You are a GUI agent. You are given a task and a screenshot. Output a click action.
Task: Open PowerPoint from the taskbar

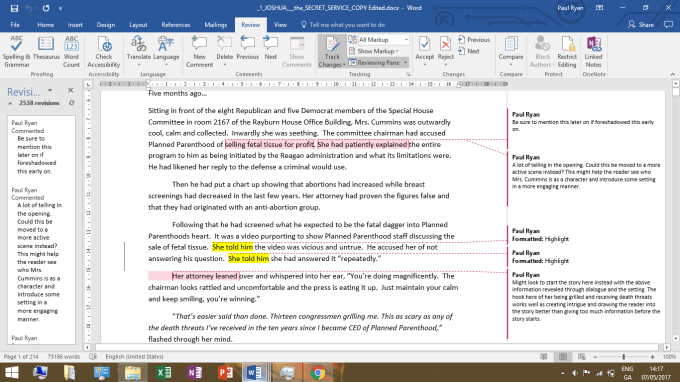[225, 372]
